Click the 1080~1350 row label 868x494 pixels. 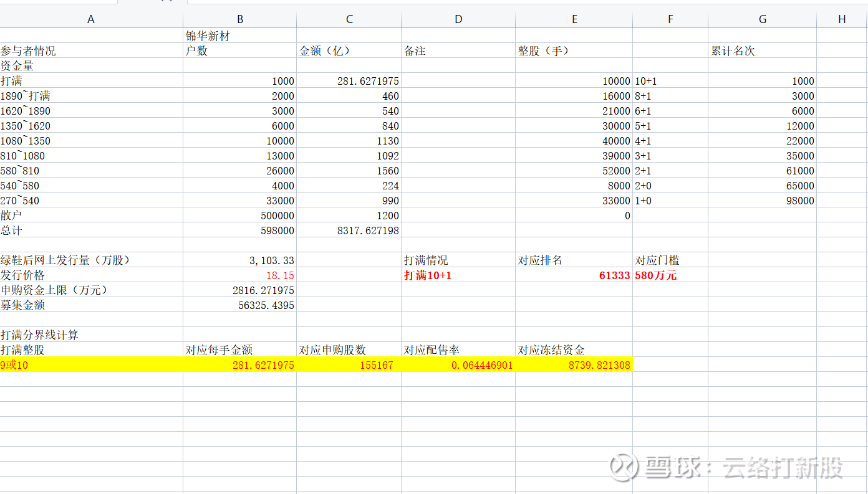coord(91,140)
